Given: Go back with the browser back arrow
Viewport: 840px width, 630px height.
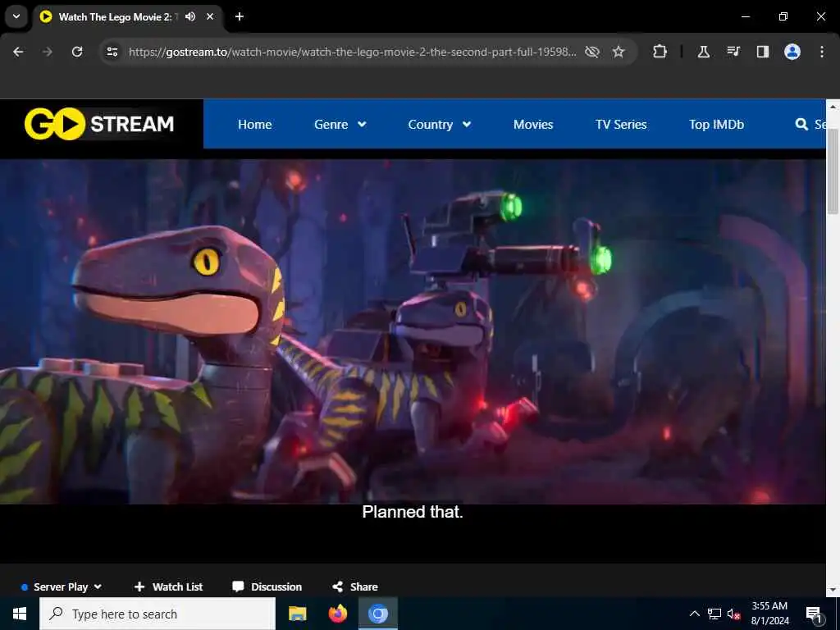Looking at the screenshot, I should coord(18,52).
